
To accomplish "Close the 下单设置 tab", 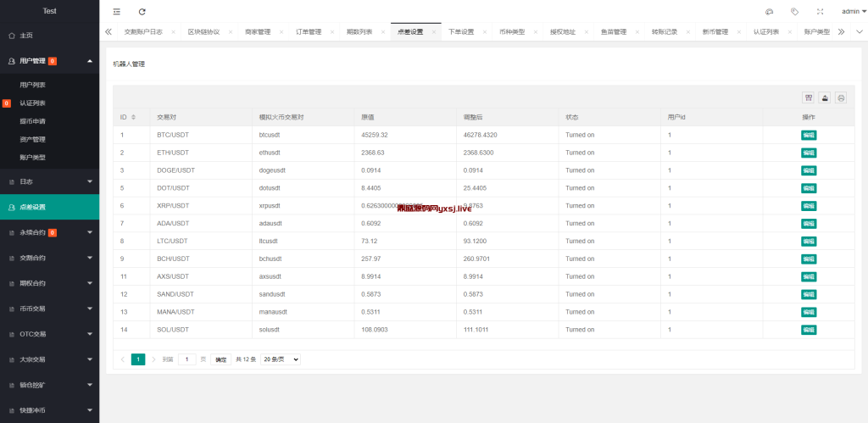I will (485, 32).
